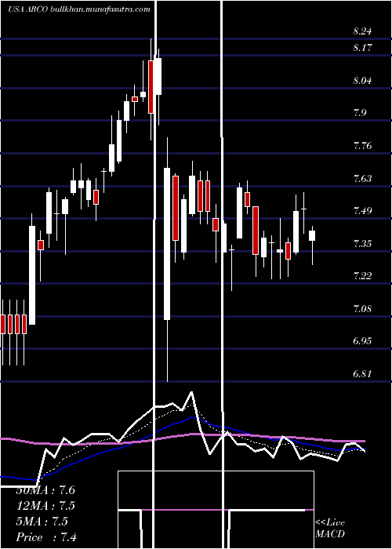This screenshot has height=549, width=392.
Task: Click the last white candle on the right
Action: point(312,235)
